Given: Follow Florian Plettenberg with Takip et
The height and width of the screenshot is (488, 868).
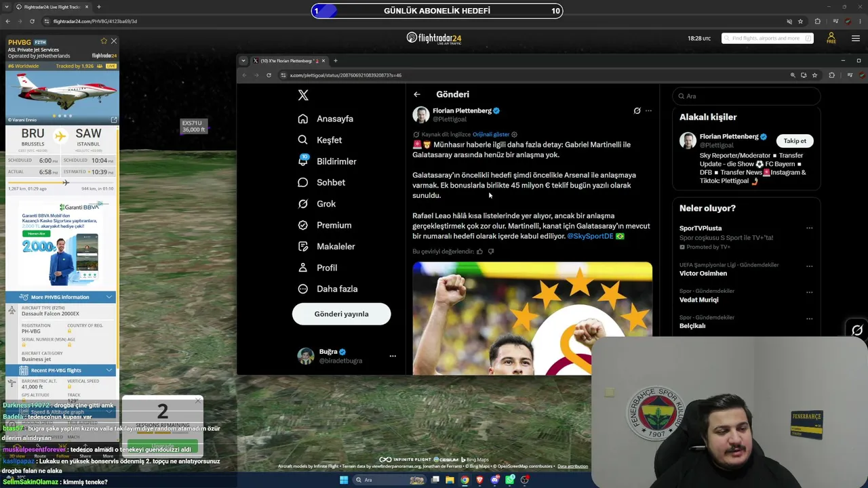Looking at the screenshot, I should pos(795,141).
